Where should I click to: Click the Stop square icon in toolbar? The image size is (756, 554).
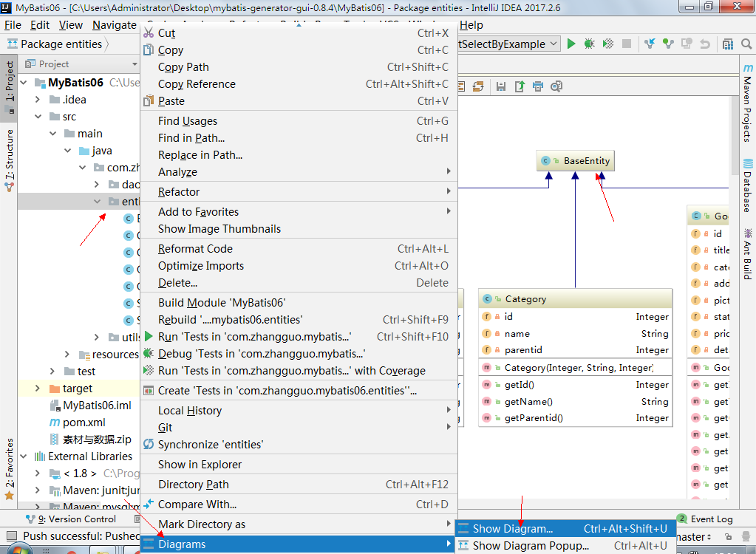pyautogui.click(x=627, y=44)
